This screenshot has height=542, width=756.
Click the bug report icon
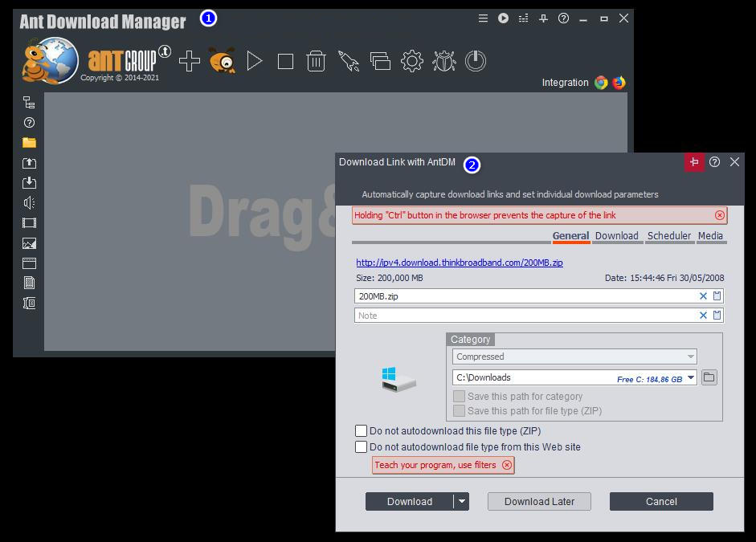pos(443,61)
